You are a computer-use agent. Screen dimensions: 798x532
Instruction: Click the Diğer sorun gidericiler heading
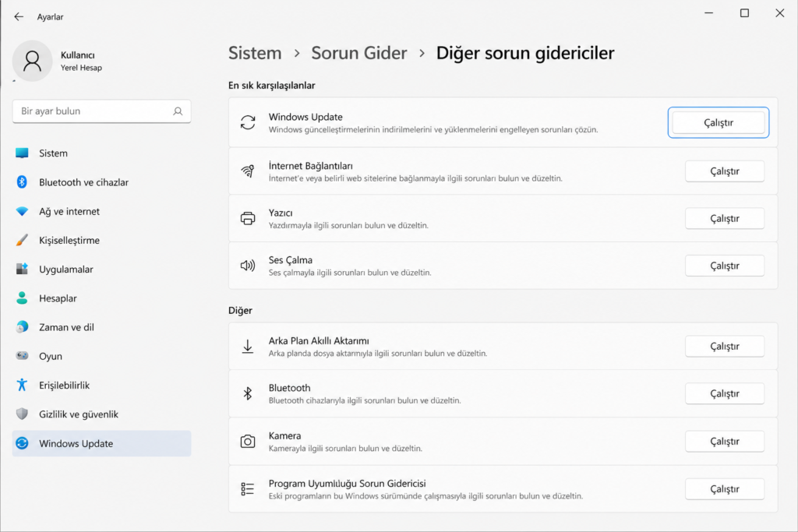tap(525, 53)
